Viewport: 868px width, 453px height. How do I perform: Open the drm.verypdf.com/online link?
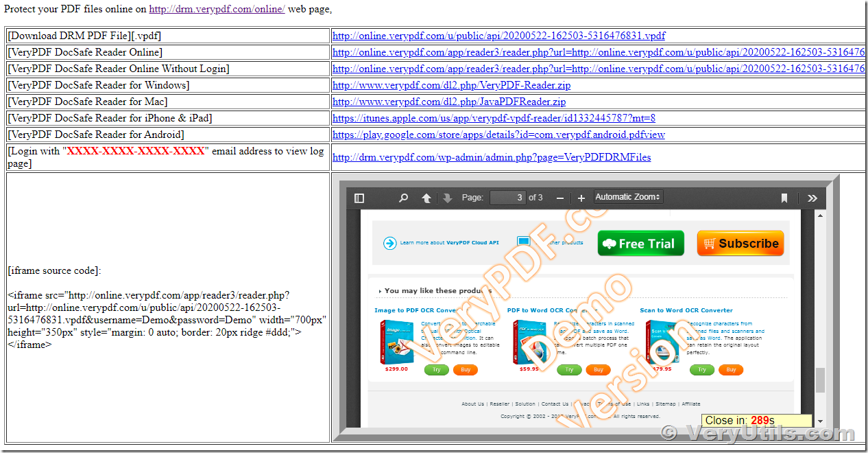(217, 9)
